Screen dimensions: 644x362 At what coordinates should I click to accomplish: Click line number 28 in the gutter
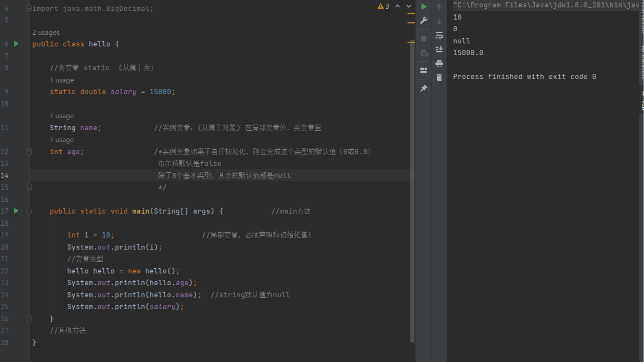(5, 342)
